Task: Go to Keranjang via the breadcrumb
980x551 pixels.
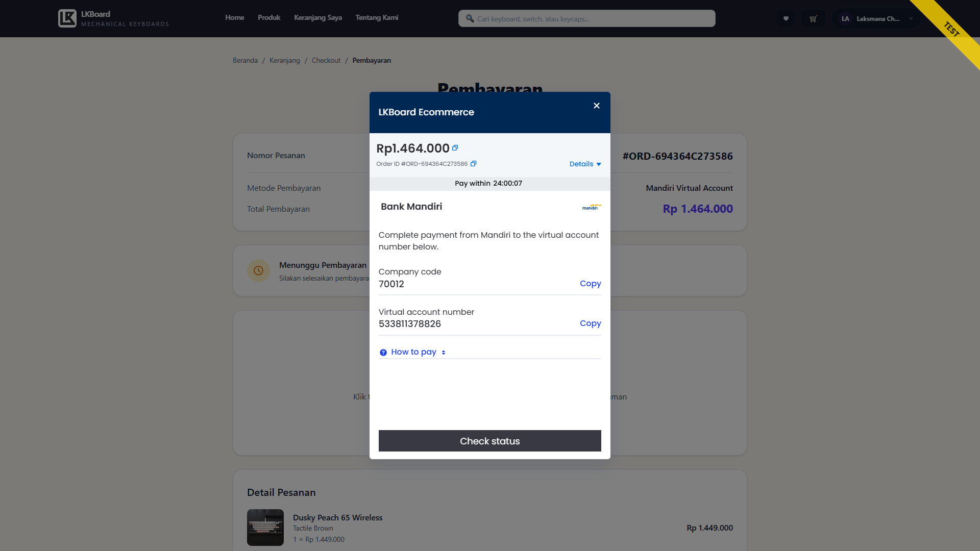Action: pyautogui.click(x=284, y=60)
